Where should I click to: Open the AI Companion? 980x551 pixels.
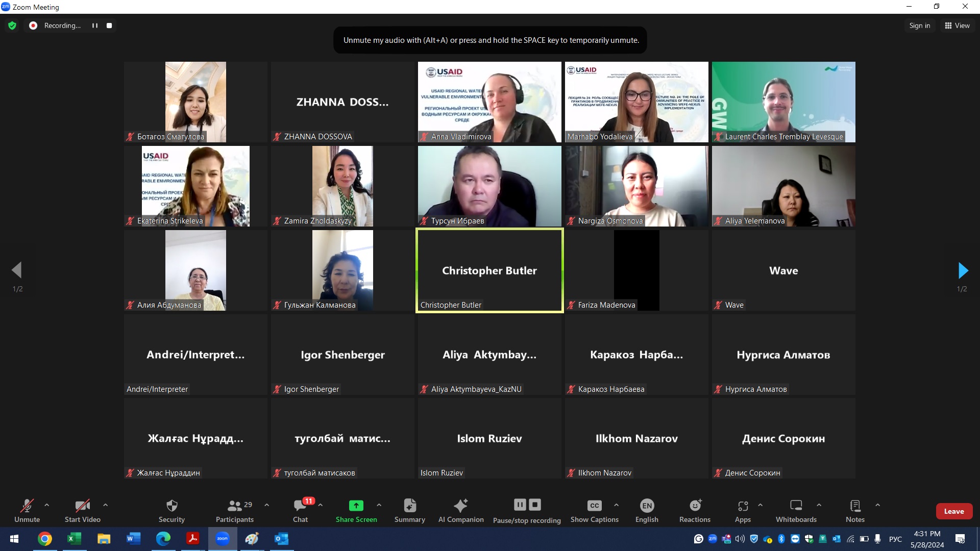(460, 511)
